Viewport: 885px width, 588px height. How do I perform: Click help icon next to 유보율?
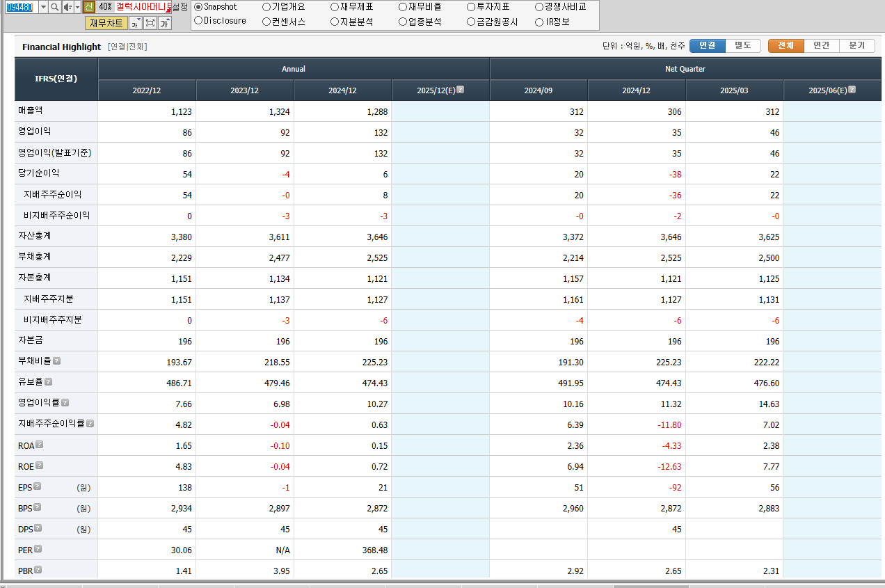click(49, 382)
